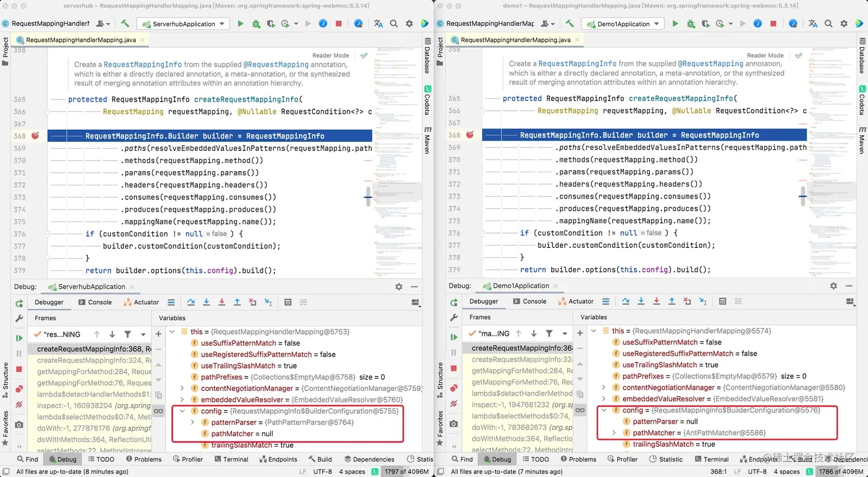Open Evaluate Expression in ServerhubApplication debugger
Viewport: 868px width, 477px height.
tap(288, 302)
